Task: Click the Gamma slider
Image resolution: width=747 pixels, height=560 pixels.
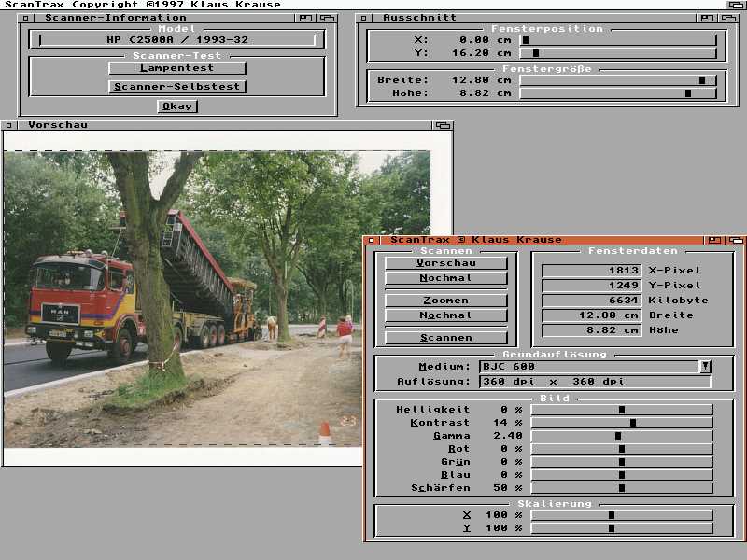Action: (x=622, y=436)
